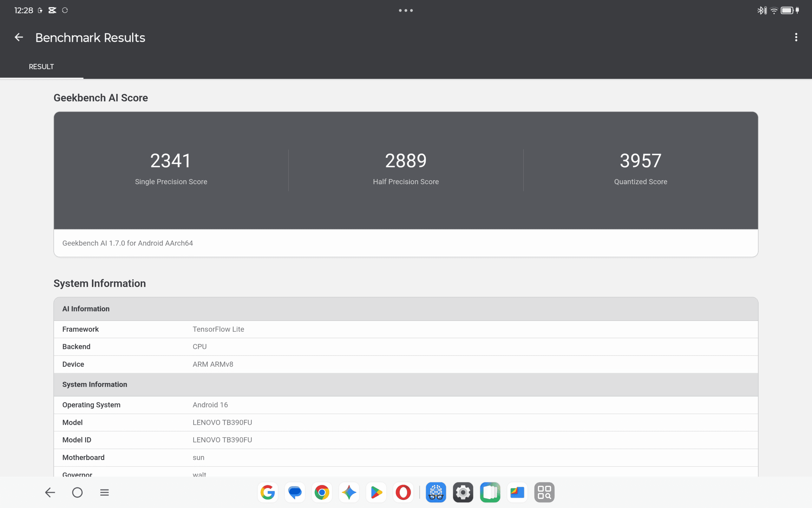812x508 pixels.
Task: Tap the Model row value LENOVO TB390FU
Action: click(222, 422)
